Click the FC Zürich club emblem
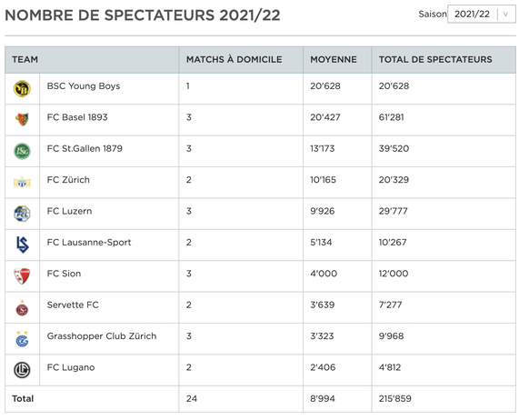The image size is (529, 420). tap(22, 182)
